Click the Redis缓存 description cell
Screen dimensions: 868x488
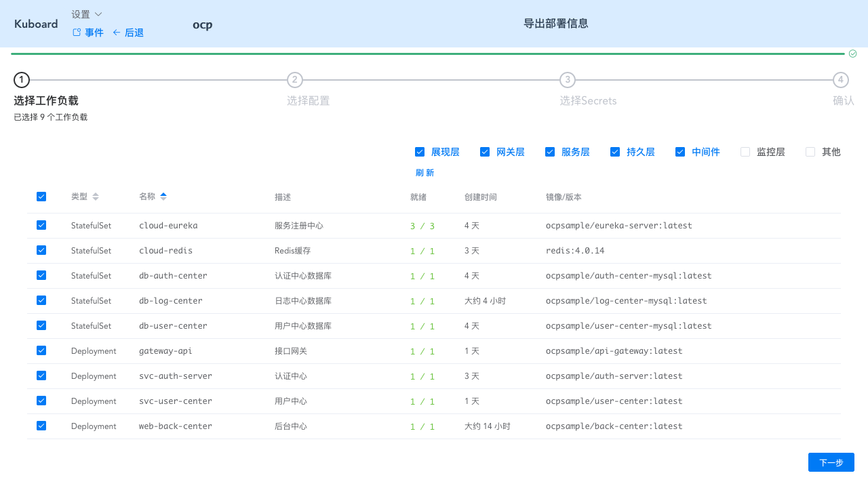click(x=292, y=251)
